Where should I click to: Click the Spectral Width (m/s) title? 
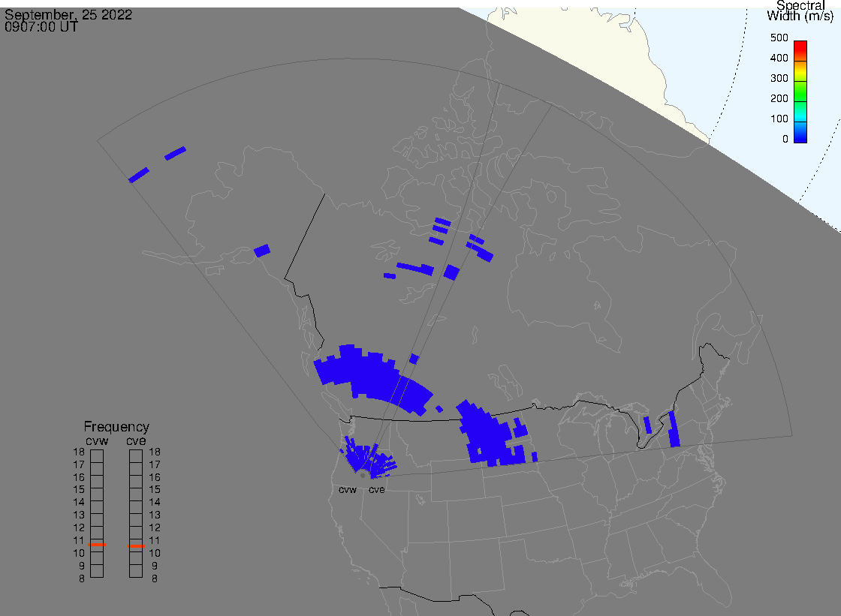[800, 11]
